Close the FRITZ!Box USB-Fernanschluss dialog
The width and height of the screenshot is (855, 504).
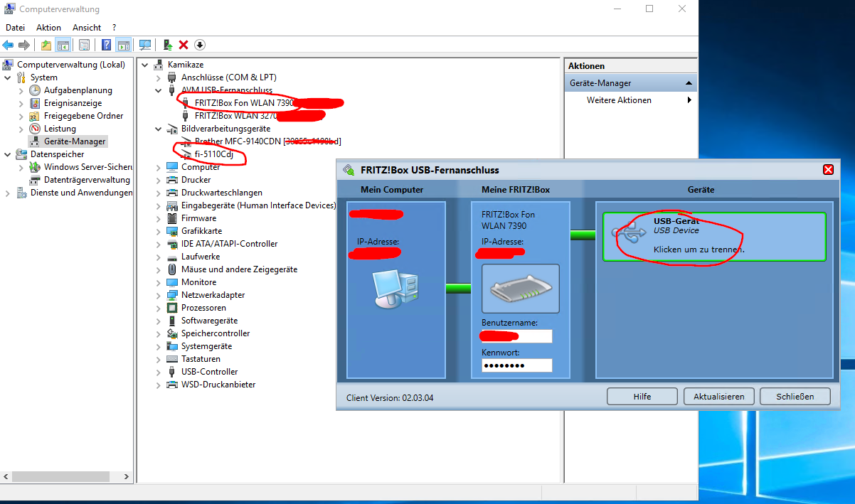828,170
